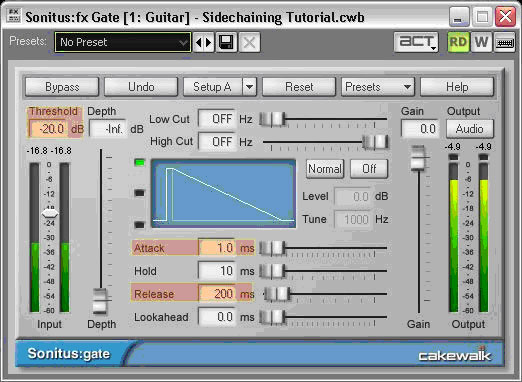The height and width of the screenshot is (382, 522).
Task: Click the Lookahead slider handle
Action: 272,317
